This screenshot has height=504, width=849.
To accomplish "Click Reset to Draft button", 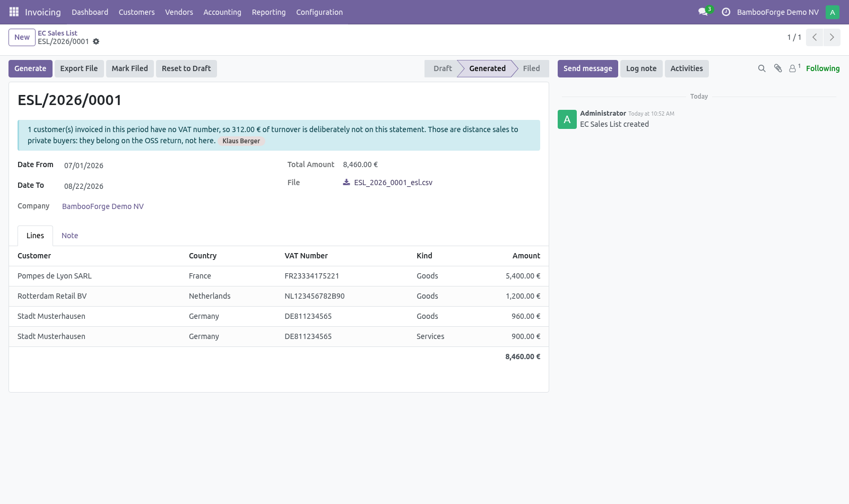I will (186, 68).
